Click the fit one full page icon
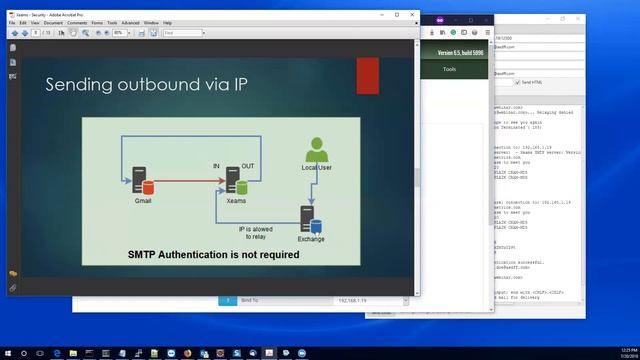The width and height of the screenshot is (640, 360). point(153,33)
